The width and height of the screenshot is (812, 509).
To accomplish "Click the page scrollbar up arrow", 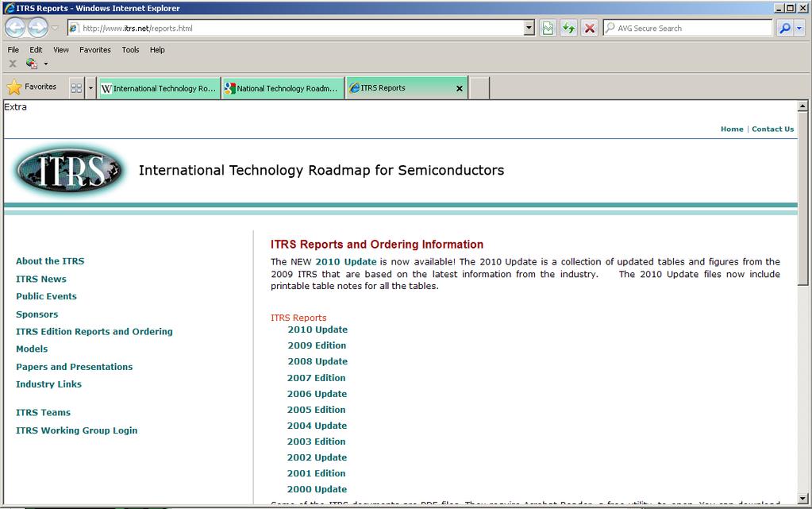I will tap(802, 106).
